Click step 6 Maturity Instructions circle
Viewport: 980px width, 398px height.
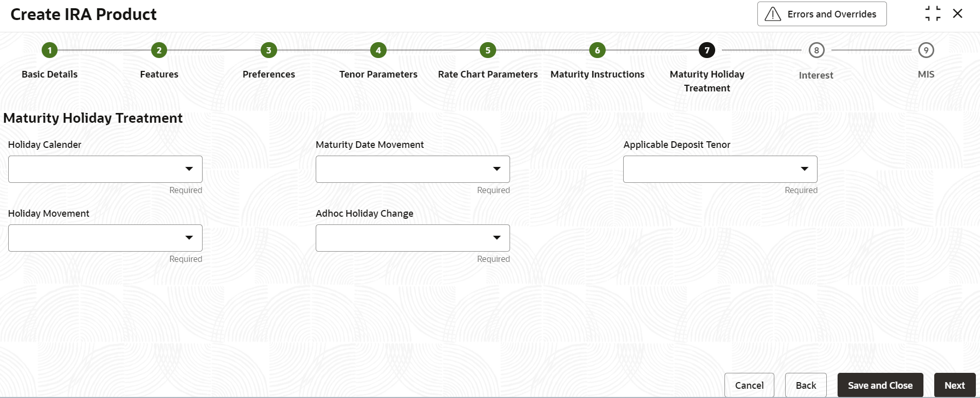(597, 50)
